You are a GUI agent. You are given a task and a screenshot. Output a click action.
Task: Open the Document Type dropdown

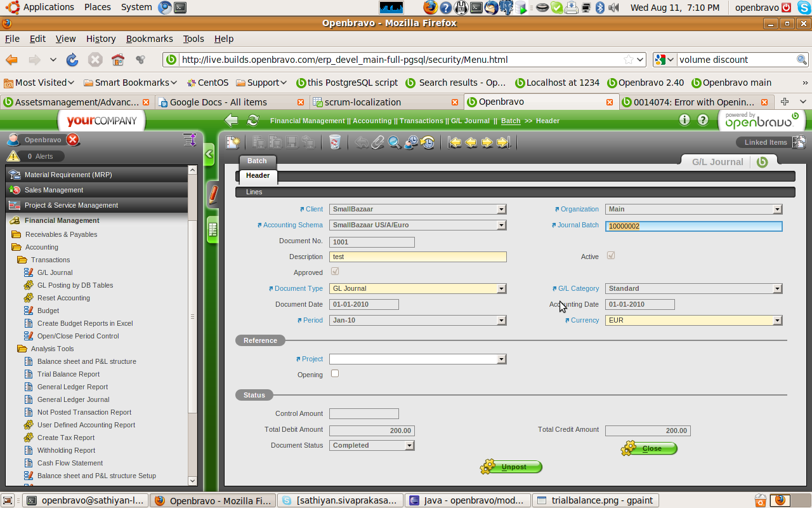tap(501, 289)
